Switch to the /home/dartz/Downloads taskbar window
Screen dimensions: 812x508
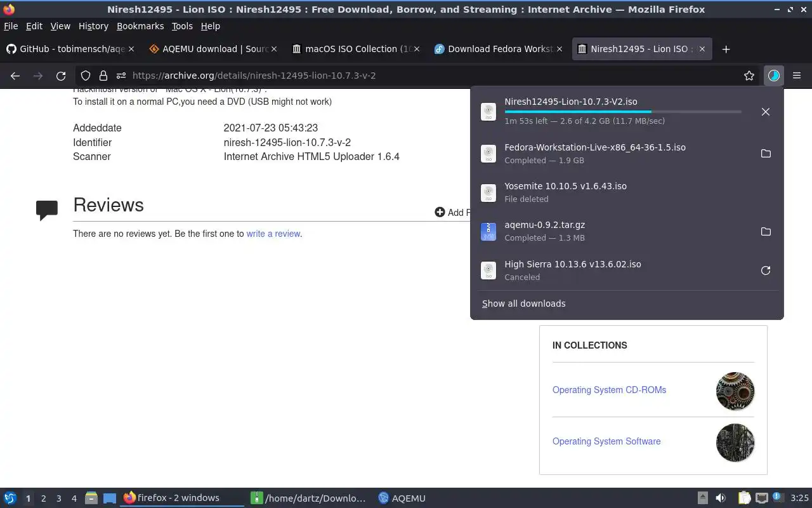click(x=309, y=498)
